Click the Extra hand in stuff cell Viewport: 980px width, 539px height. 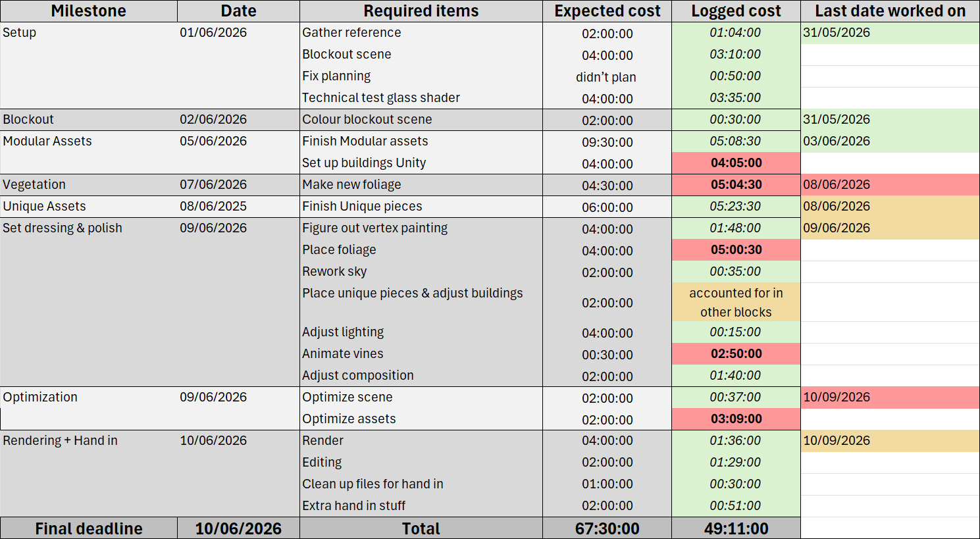(421, 506)
